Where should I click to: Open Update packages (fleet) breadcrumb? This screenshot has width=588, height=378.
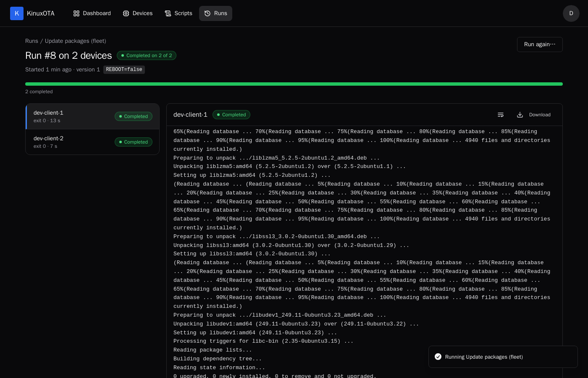pyautogui.click(x=76, y=41)
